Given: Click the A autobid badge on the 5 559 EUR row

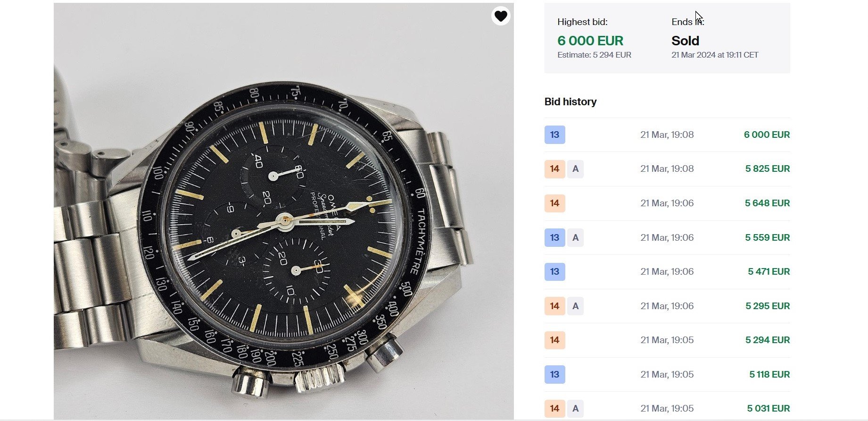Looking at the screenshot, I should pos(575,237).
